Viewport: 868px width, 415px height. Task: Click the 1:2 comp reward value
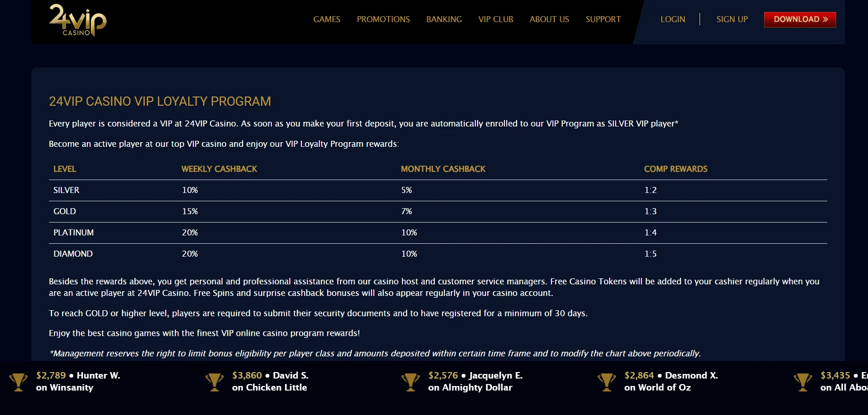click(x=650, y=190)
